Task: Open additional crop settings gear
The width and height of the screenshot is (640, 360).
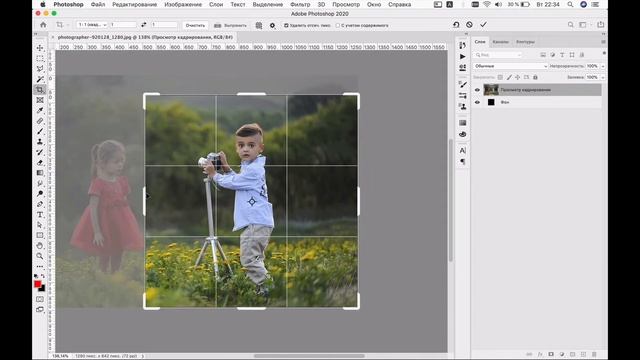Action: pos(272,25)
